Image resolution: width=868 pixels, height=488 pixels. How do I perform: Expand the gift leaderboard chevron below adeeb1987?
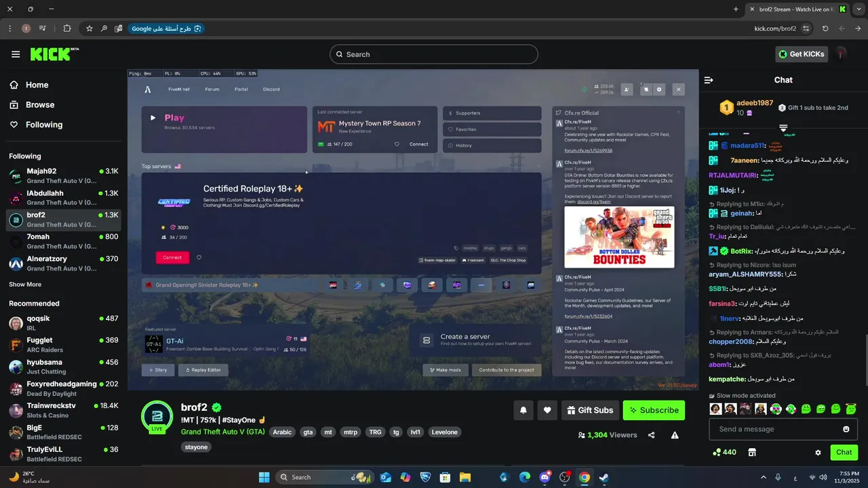tap(783, 127)
